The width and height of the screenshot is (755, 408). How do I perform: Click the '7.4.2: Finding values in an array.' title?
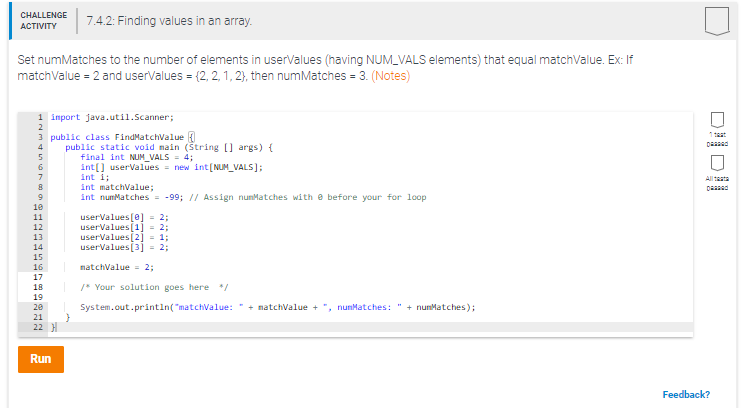[x=169, y=21]
